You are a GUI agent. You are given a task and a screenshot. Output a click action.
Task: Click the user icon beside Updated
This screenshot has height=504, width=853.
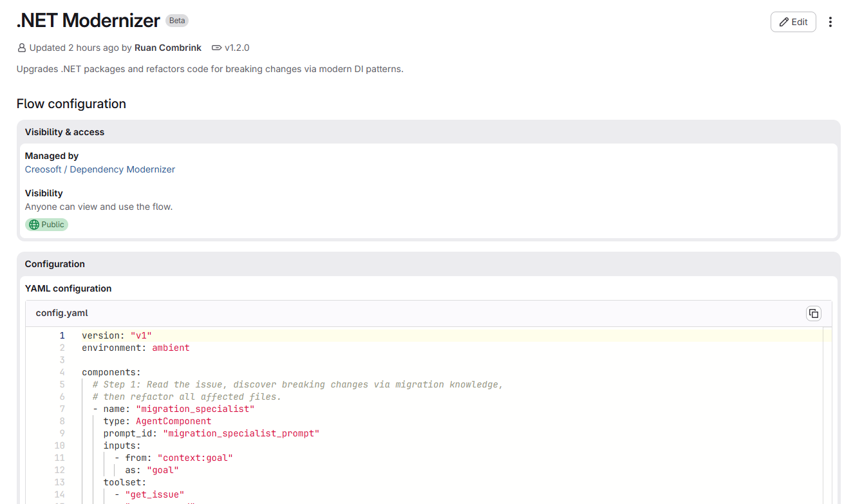[22, 48]
